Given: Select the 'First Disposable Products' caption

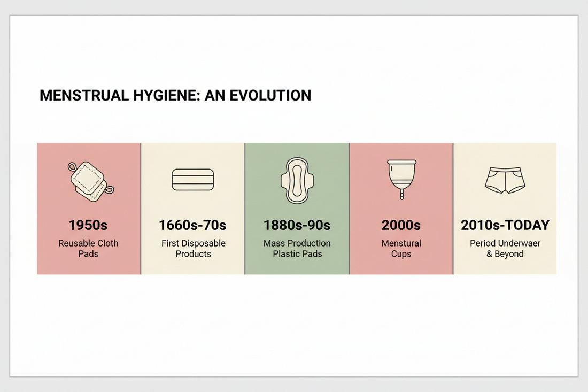Looking at the screenshot, I should click(x=193, y=248).
